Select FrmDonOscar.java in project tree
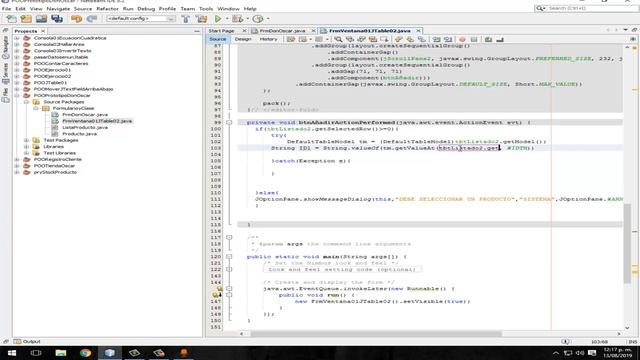 coord(85,115)
